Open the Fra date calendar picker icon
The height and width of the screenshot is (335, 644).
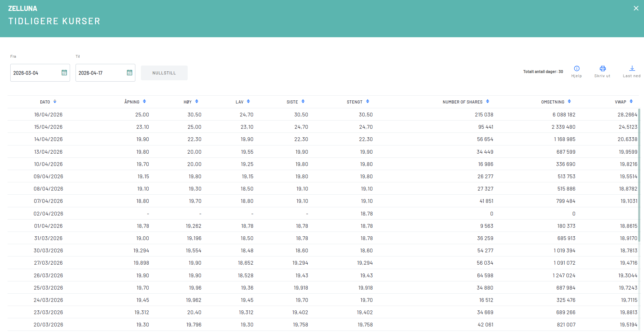(x=64, y=73)
